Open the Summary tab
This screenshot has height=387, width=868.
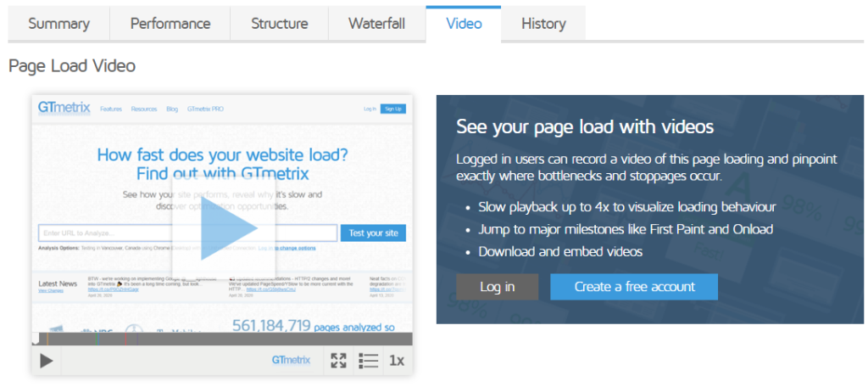point(58,24)
